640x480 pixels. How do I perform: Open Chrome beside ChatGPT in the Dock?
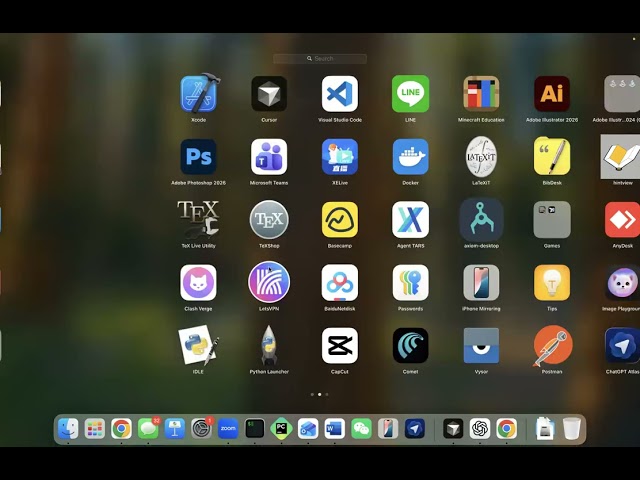pyautogui.click(x=507, y=429)
